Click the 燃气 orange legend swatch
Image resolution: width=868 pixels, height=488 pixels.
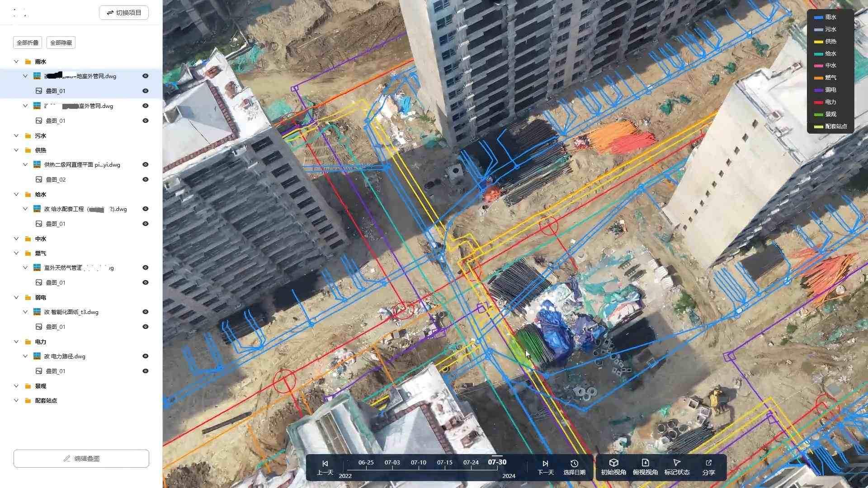tap(818, 78)
